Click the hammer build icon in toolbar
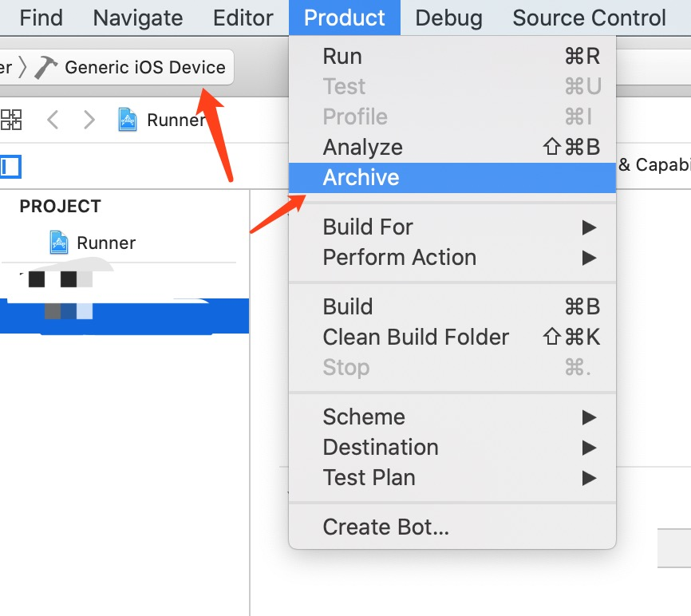 46,68
